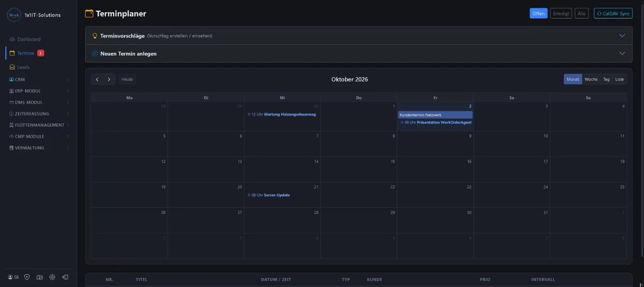Click the red Termine notification badge

coord(41,53)
